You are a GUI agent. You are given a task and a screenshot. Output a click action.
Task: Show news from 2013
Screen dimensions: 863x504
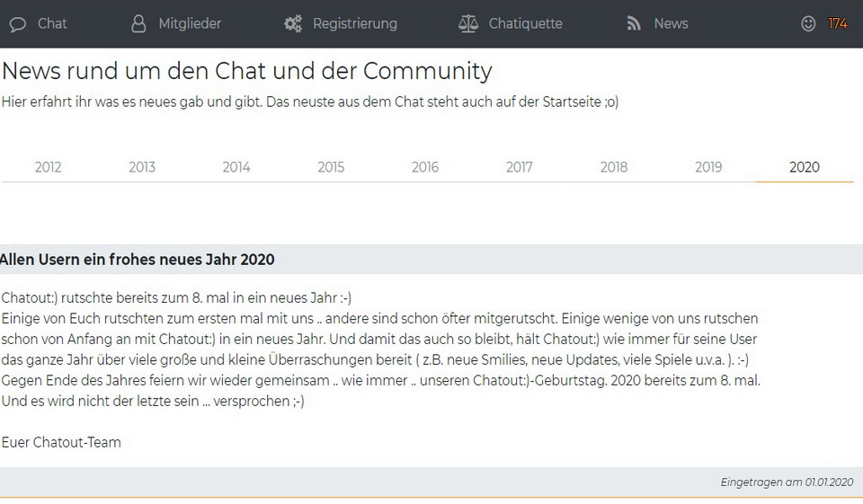pyautogui.click(x=142, y=167)
